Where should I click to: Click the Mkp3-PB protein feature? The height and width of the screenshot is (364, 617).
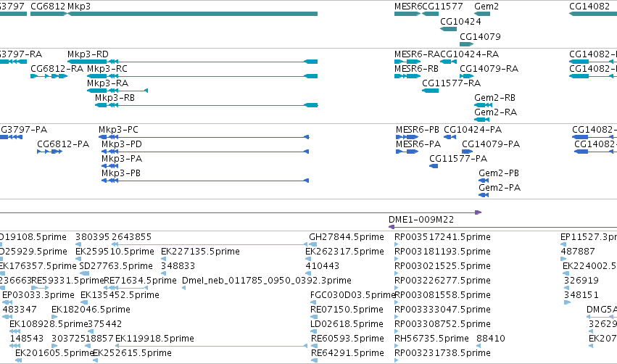[x=205, y=181]
